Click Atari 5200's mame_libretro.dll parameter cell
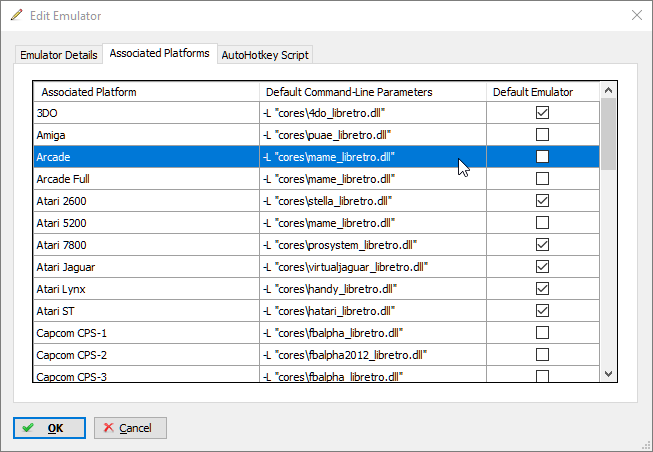 click(373, 223)
